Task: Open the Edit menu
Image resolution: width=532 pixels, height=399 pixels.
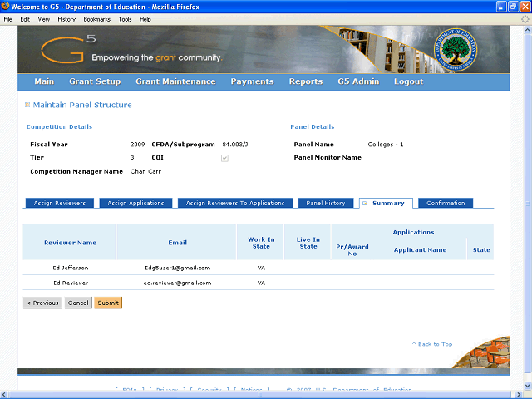Action: 25,19
